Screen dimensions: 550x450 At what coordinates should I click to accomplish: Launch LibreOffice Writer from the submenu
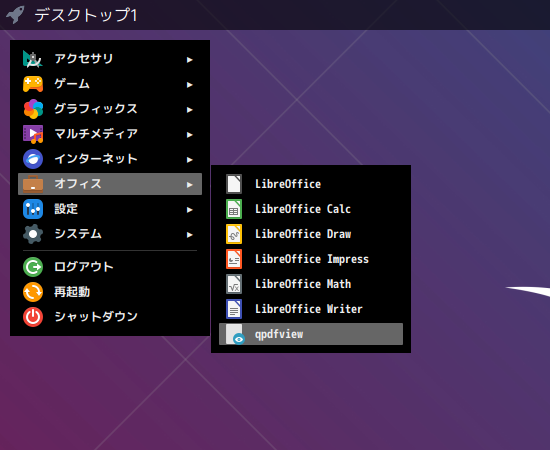pyautogui.click(x=311, y=309)
